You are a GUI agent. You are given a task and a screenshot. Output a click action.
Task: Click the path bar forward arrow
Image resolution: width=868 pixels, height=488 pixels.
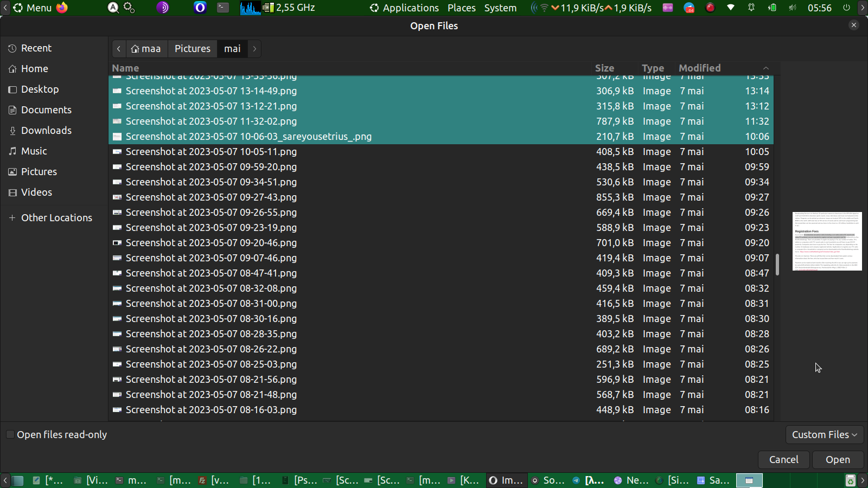point(254,49)
